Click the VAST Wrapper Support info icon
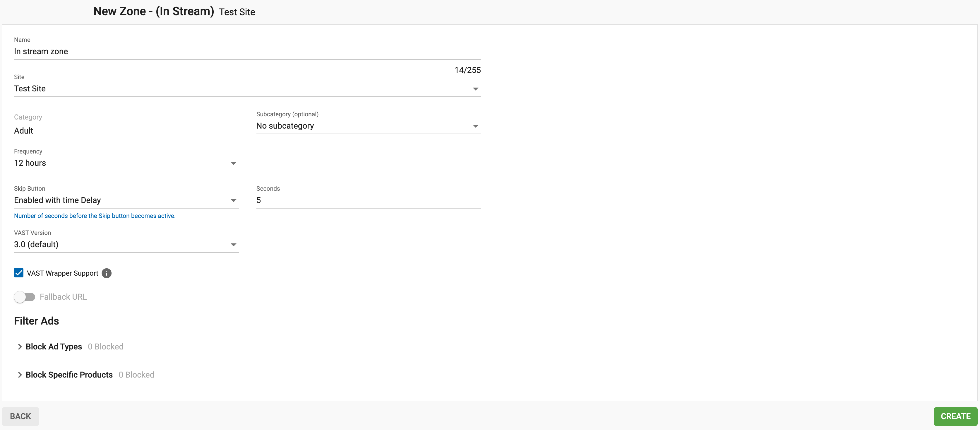The width and height of the screenshot is (980, 430). (x=107, y=273)
